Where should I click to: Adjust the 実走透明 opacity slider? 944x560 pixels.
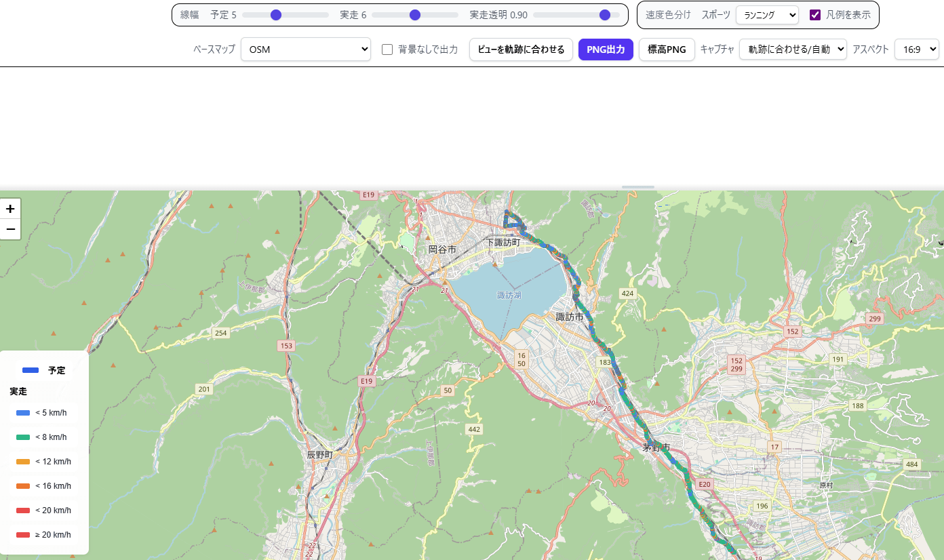[x=576, y=15]
